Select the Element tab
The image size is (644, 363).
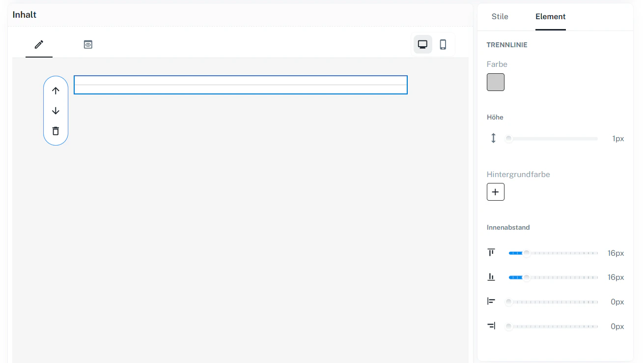(x=551, y=17)
